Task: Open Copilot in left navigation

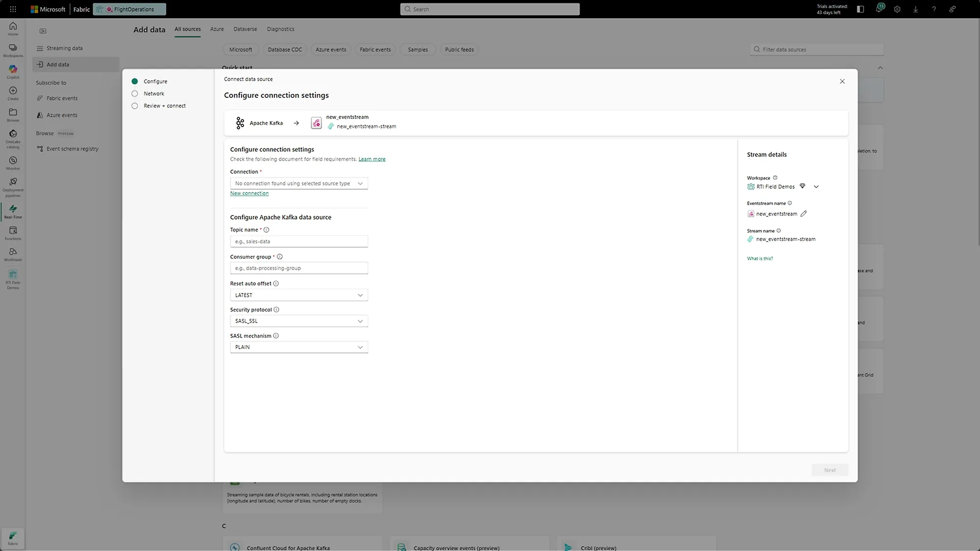Action: pyautogui.click(x=13, y=72)
